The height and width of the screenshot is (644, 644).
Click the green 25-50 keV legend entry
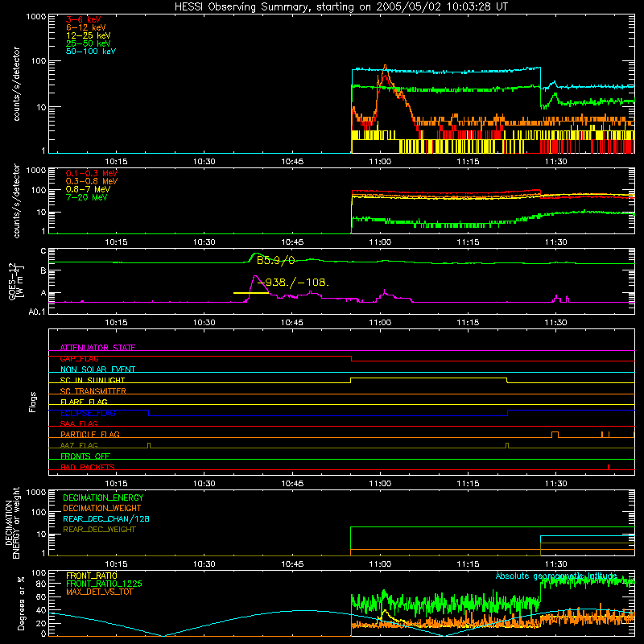tap(89, 43)
